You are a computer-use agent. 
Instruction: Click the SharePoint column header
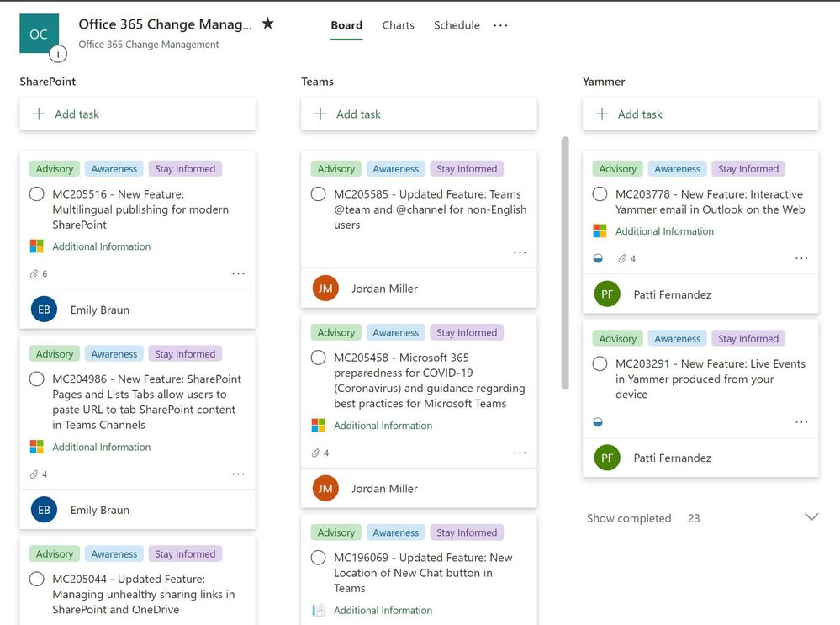48,82
